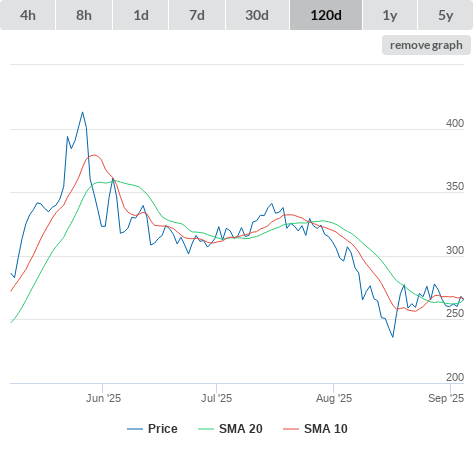The image size is (474, 455).
Task: Select the 4h time range tab
Action: click(x=28, y=15)
